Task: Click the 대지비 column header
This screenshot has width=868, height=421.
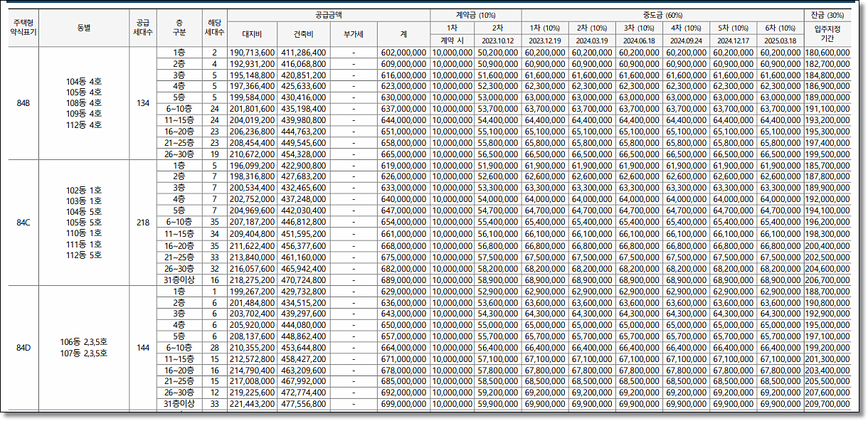Action: tap(252, 33)
